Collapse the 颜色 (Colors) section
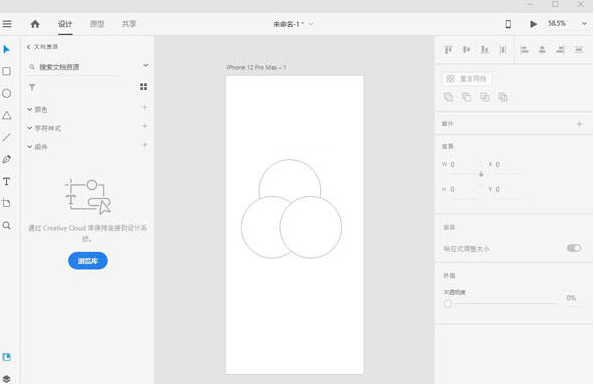 (x=30, y=109)
